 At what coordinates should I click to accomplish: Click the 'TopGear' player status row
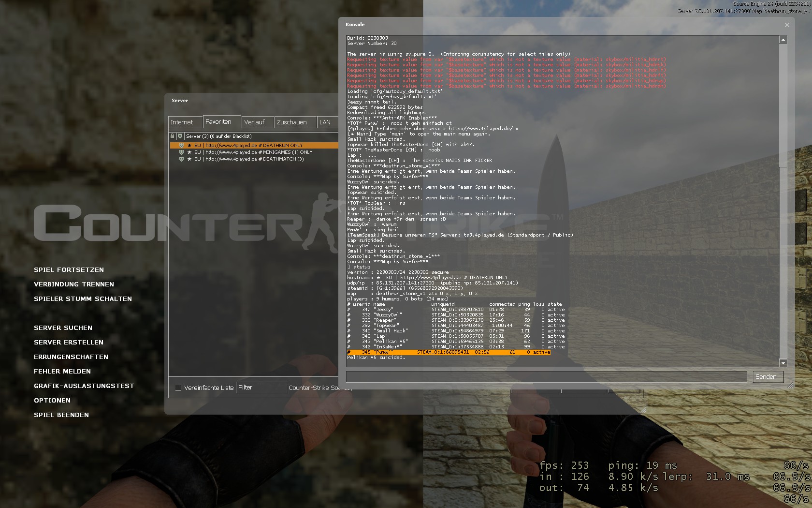pyautogui.click(x=456, y=326)
